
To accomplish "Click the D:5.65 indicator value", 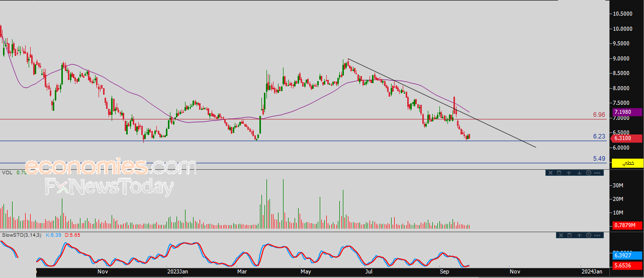I will point(72,235).
